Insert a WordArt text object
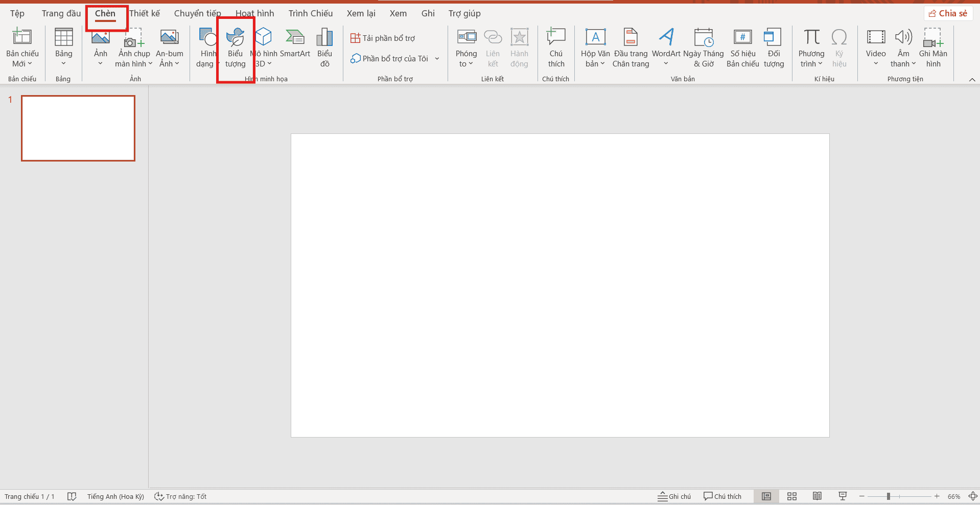This screenshot has height=505, width=980. [666, 43]
